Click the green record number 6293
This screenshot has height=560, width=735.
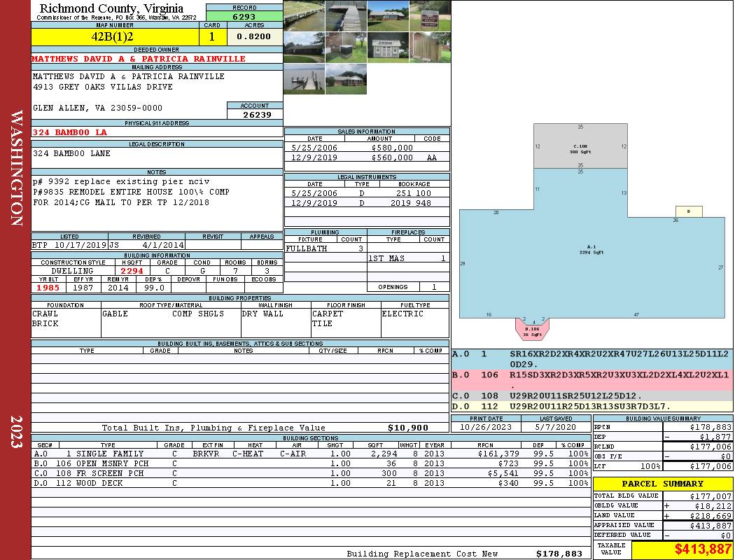244,17
